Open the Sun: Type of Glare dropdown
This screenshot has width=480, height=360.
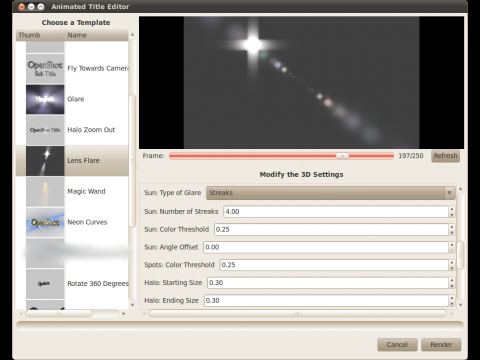tap(331, 193)
